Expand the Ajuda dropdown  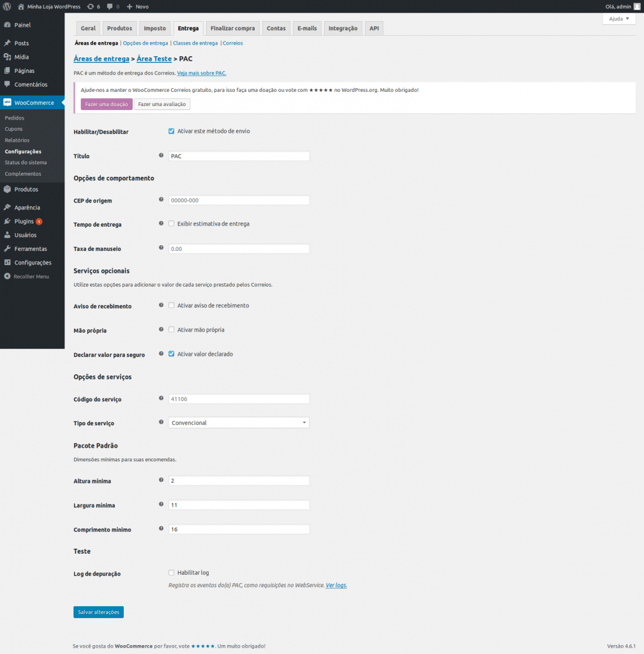tap(618, 19)
